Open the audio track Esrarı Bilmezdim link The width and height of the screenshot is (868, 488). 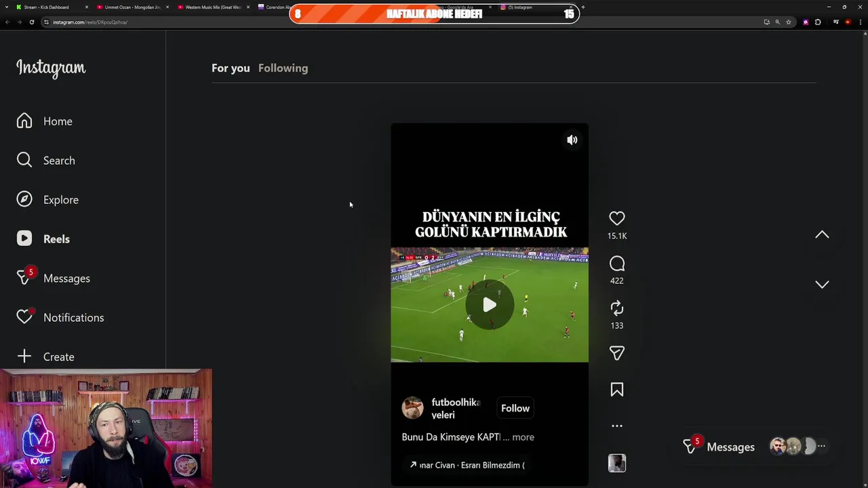click(x=467, y=465)
